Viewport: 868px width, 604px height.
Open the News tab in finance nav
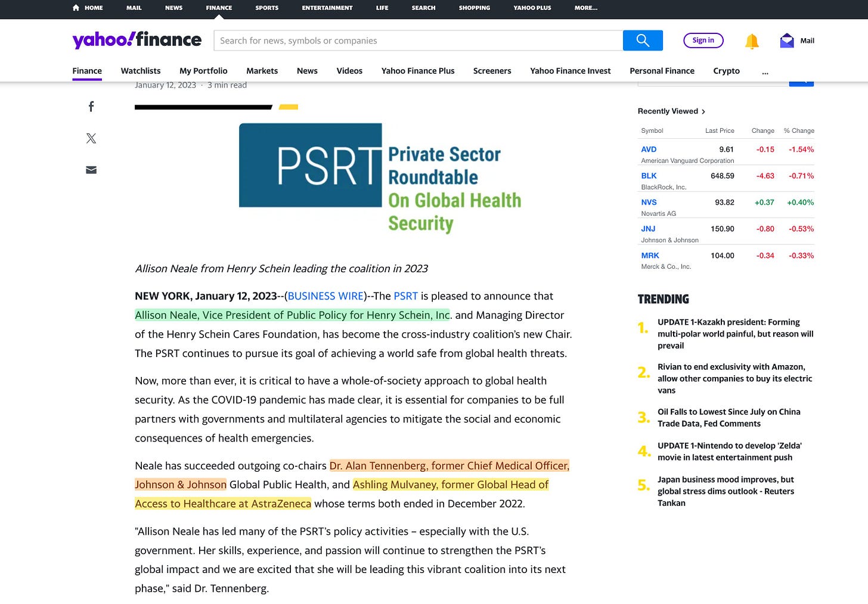[307, 70]
